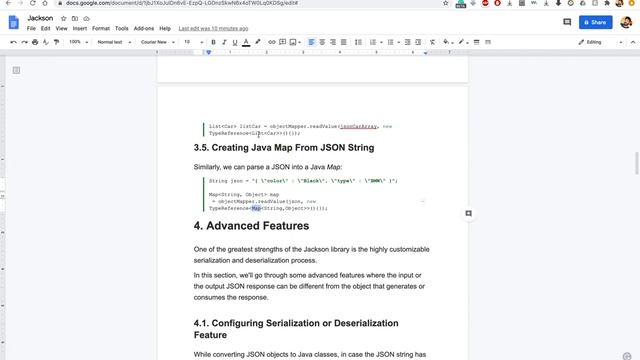Insert a hyperlink from toolbar
This screenshot has width=640, height=360.
coord(271,42)
